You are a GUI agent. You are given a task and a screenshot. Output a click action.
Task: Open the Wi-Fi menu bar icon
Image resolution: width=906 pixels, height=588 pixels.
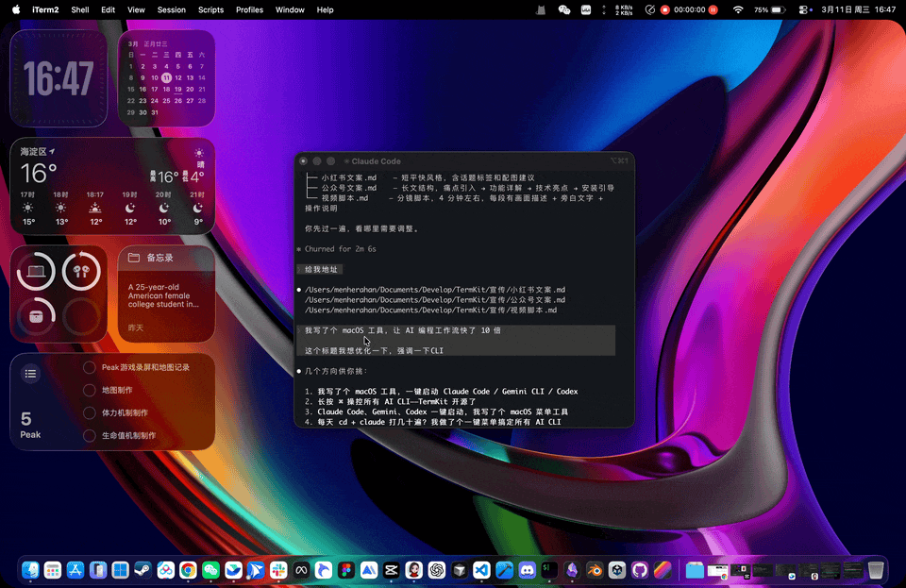738,9
